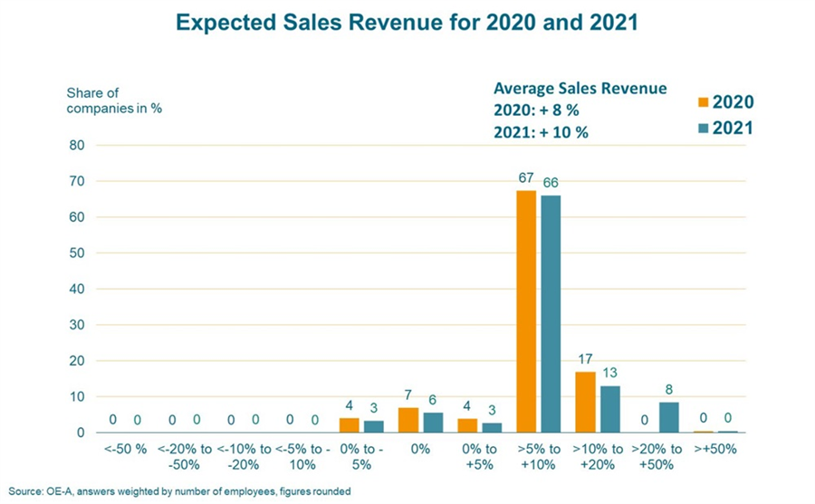Click the chart title Expected Sales Revenue
The width and height of the screenshot is (815, 504).
(407, 23)
